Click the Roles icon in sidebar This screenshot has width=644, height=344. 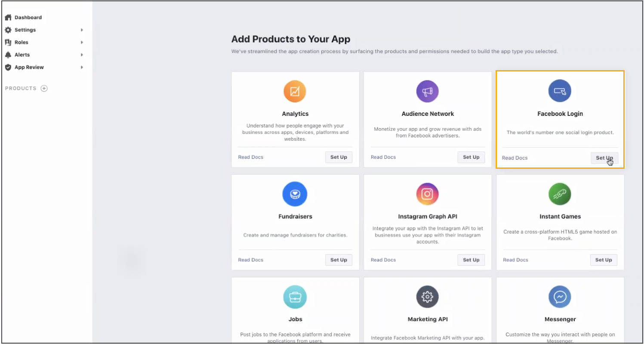[x=8, y=42]
